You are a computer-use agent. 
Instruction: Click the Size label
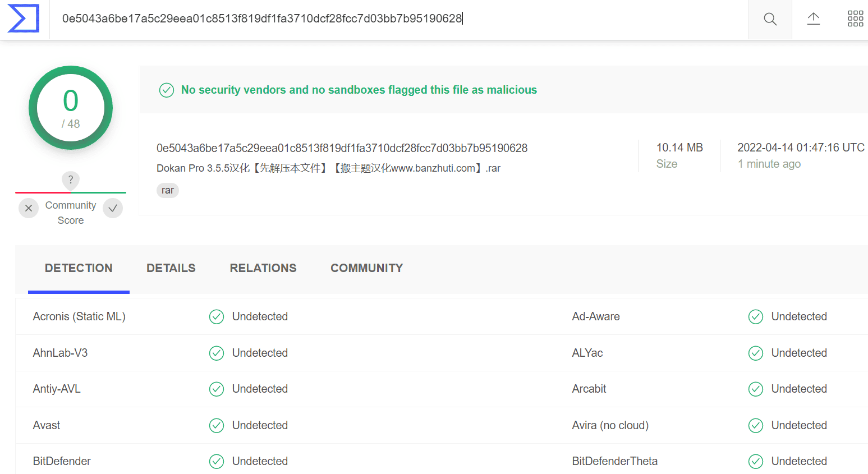point(667,164)
